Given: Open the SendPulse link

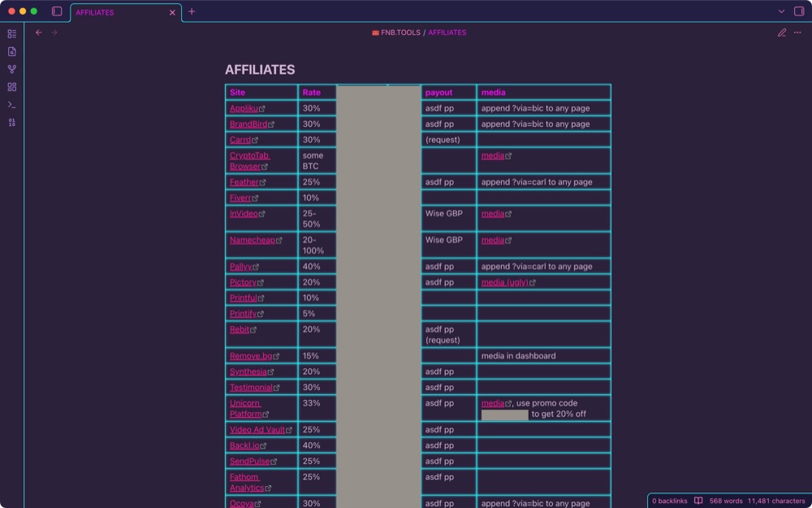Looking at the screenshot, I should [x=249, y=462].
